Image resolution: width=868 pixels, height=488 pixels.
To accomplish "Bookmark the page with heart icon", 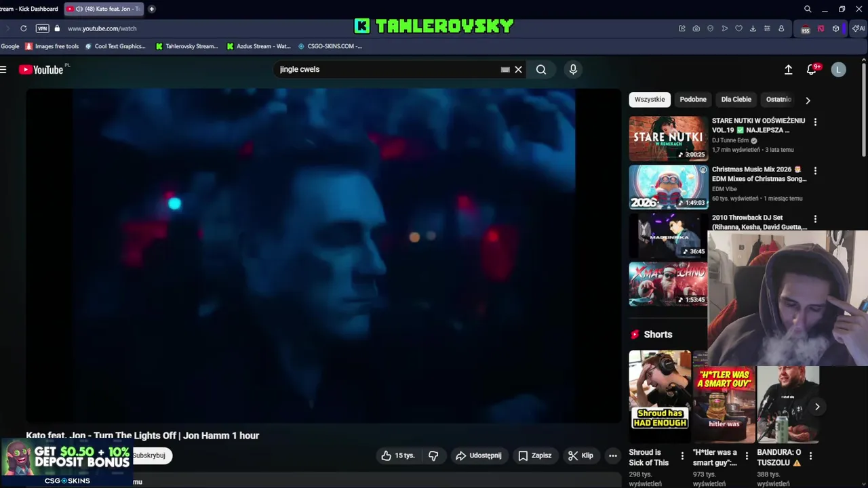I will [x=738, y=28].
